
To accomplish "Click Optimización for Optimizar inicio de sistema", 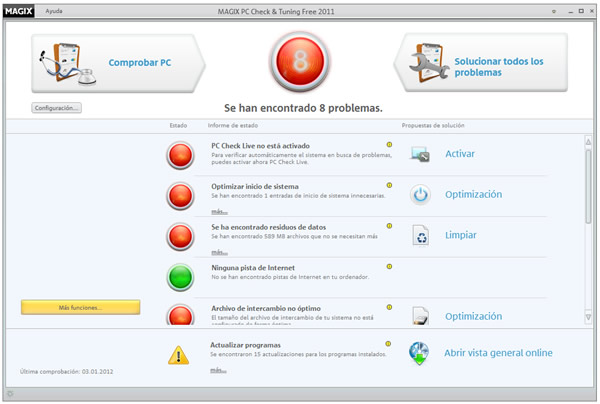I will (473, 194).
